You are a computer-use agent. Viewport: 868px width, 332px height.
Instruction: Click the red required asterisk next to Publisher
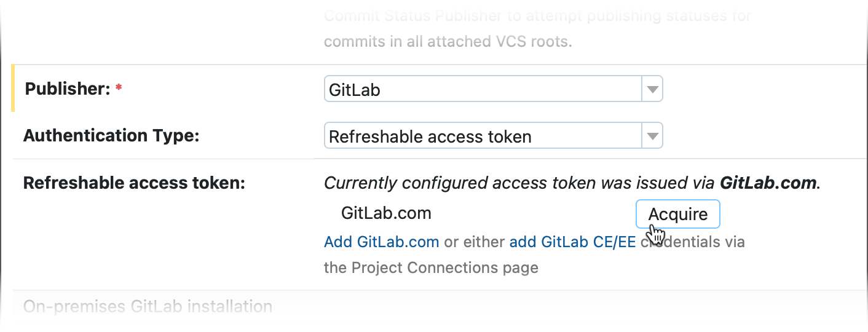pos(119,90)
